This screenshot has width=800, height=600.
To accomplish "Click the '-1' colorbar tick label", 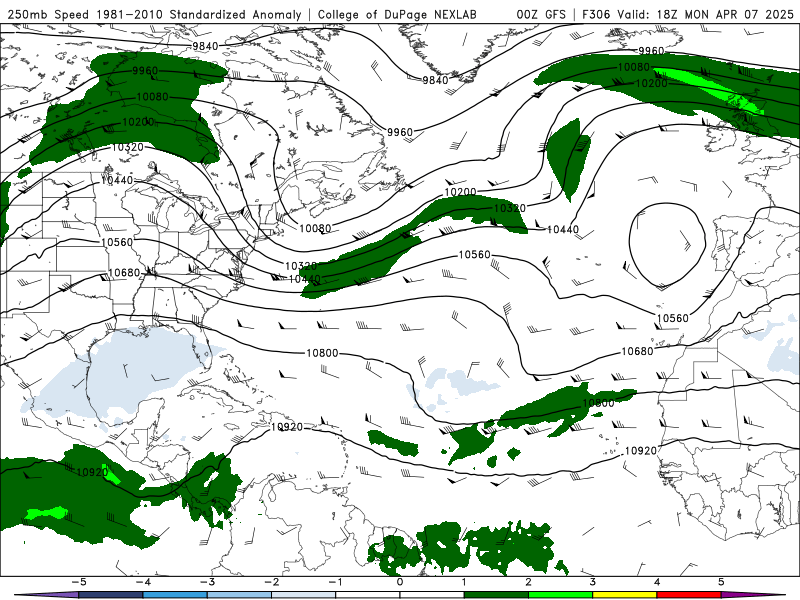I will [x=336, y=582].
